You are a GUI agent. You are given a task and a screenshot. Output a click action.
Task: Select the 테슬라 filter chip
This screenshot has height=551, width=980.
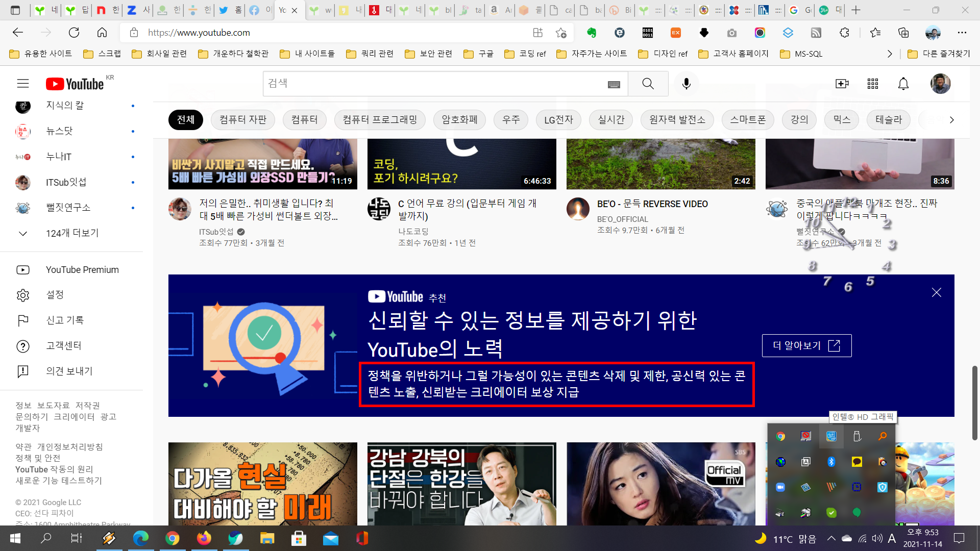point(889,119)
